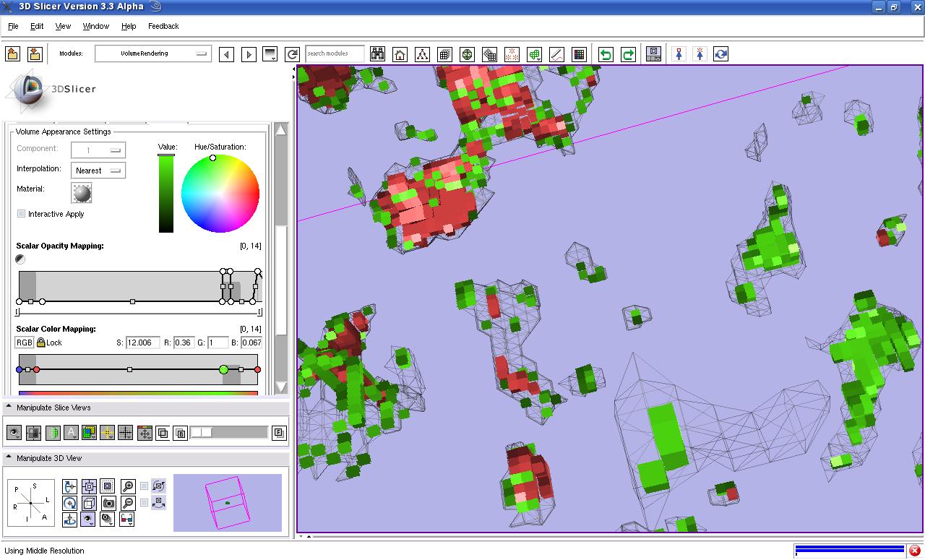The height and width of the screenshot is (560, 925).
Task: Click the Material sphere preview button
Action: click(x=82, y=193)
